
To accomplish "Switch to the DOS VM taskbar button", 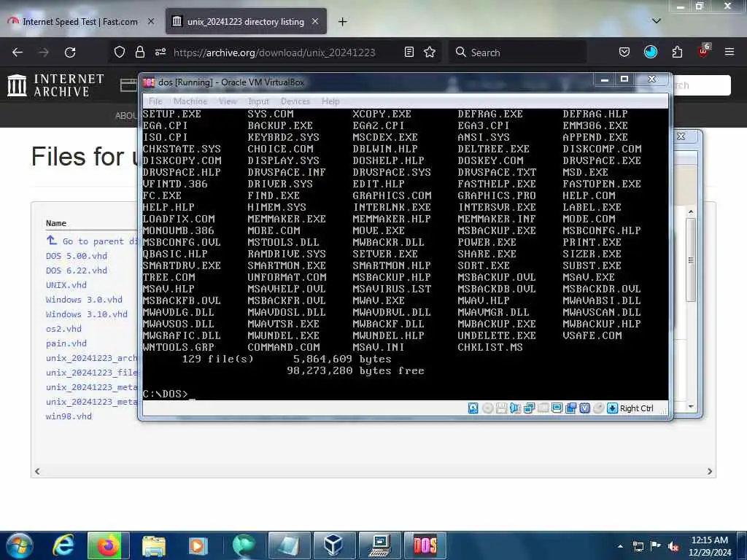I will click(x=425, y=545).
